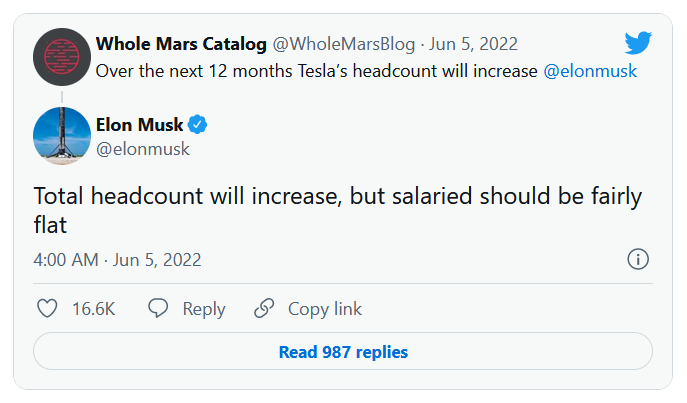Click Elon Musk's blue verified badge
The width and height of the screenshot is (687, 403).
[x=199, y=126]
